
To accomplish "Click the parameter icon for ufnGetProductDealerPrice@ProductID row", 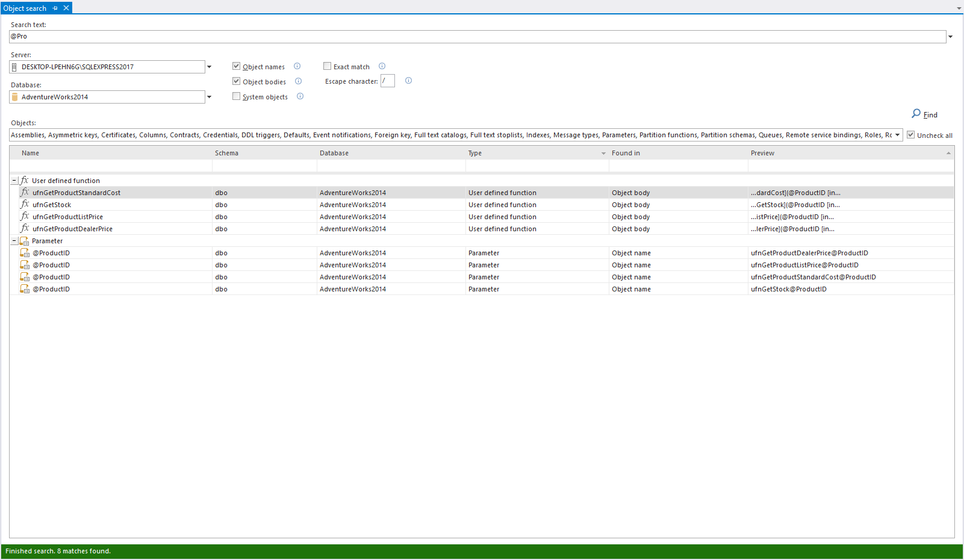I will pos(25,253).
